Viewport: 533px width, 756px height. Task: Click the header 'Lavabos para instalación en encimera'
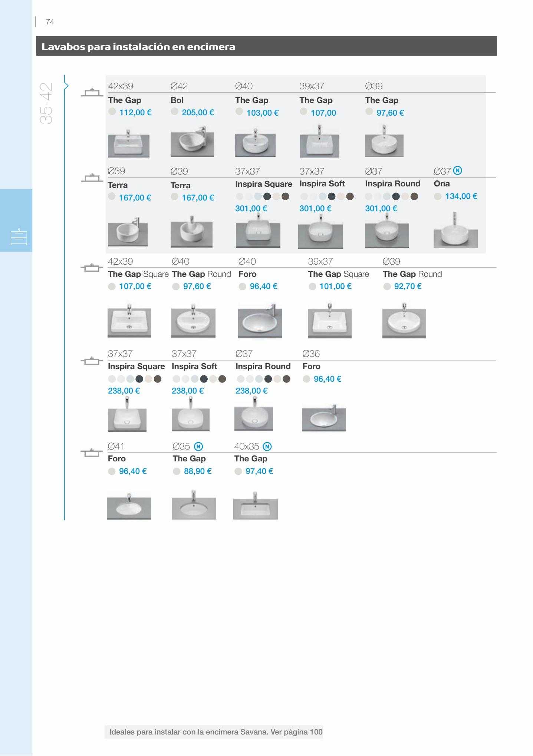point(138,47)
